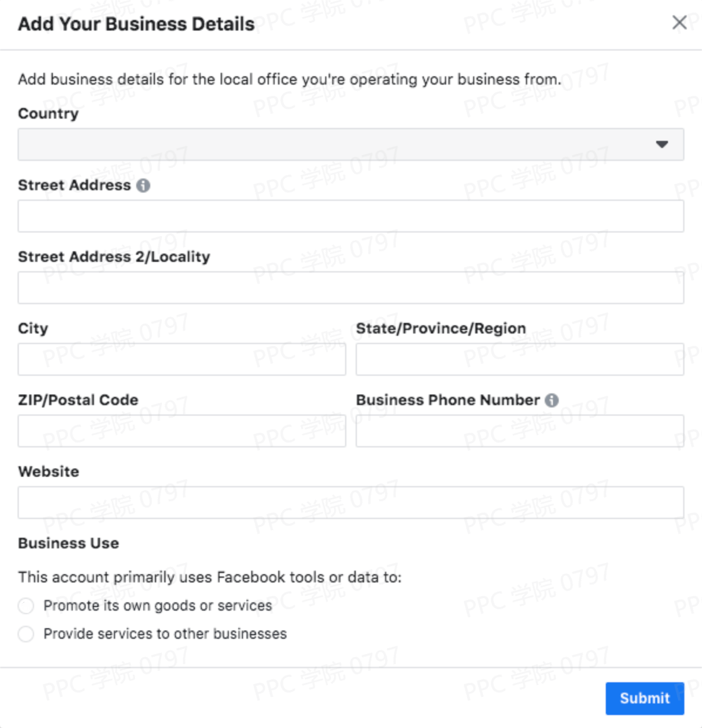Screen dimensions: 702x728
Task: Click the Country dropdown caret arrow
Action: point(662,144)
